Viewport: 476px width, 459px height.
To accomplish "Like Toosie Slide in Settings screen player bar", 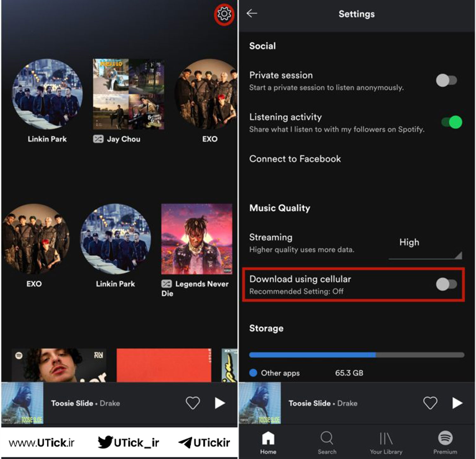I will pos(430,403).
